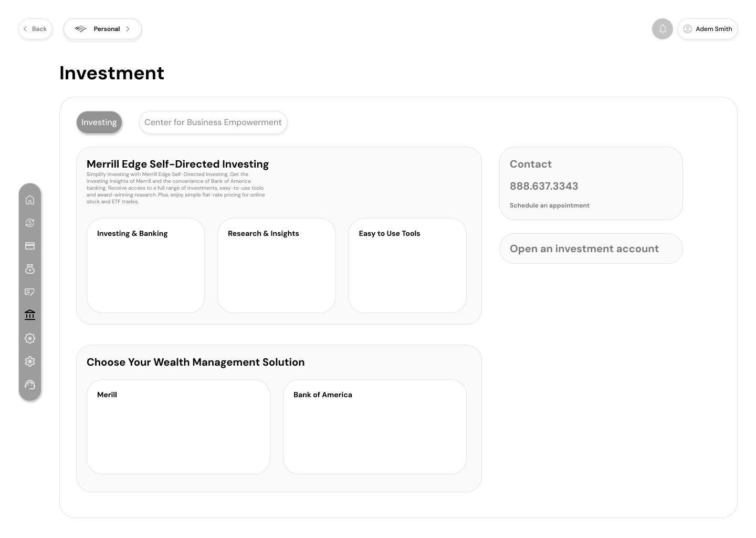Click the Investment page title
756x538 pixels.
[112, 73]
